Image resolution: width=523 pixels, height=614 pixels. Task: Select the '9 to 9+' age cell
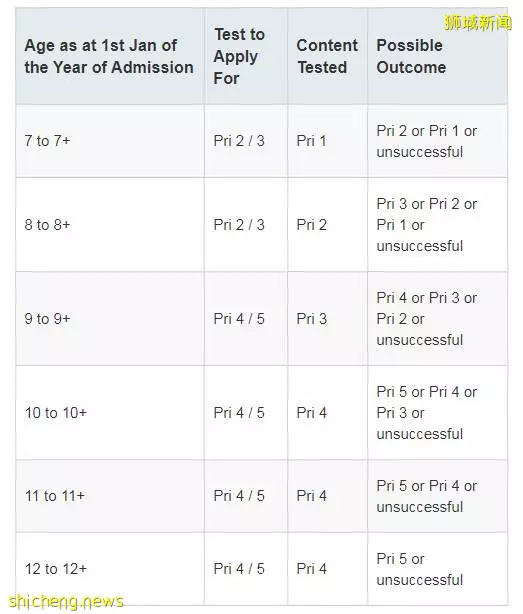coord(47,319)
